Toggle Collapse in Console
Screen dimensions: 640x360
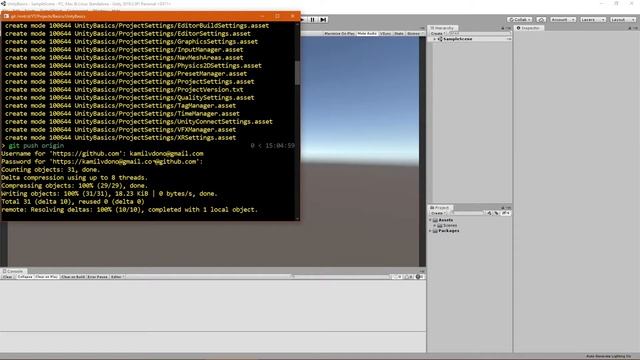pos(25,277)
